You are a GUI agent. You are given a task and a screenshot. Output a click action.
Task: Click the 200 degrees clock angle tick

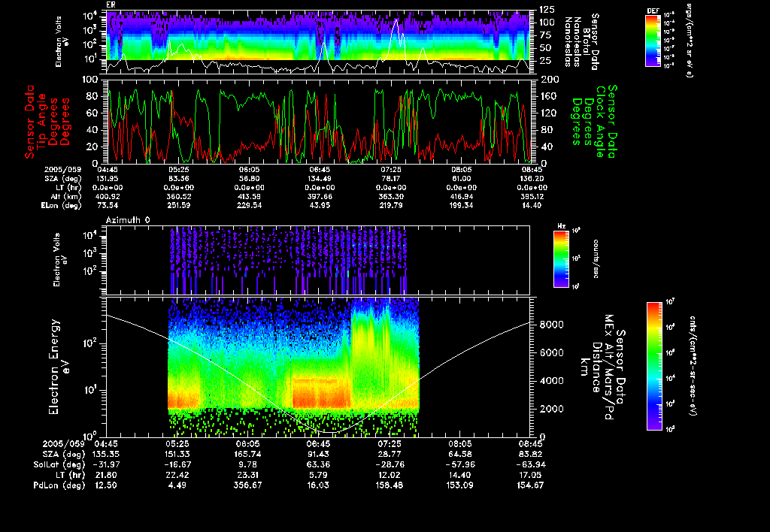tap(550, 80)
